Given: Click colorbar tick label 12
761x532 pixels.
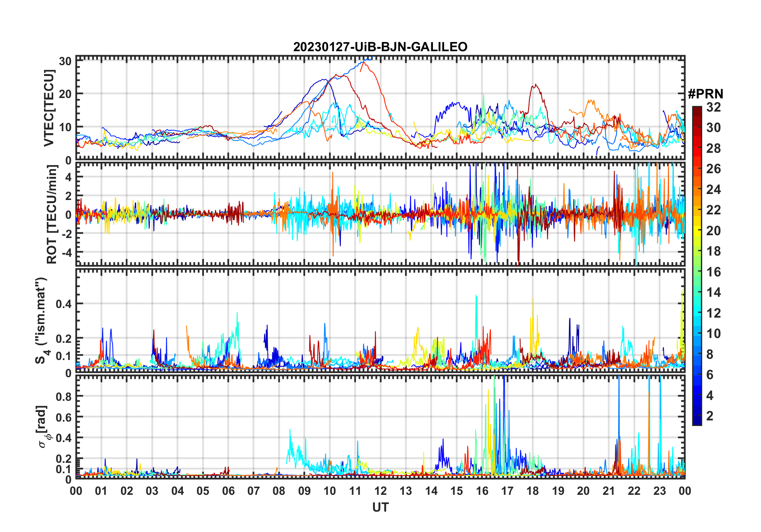Looking at the screenshot, I should tap(713, 313).
